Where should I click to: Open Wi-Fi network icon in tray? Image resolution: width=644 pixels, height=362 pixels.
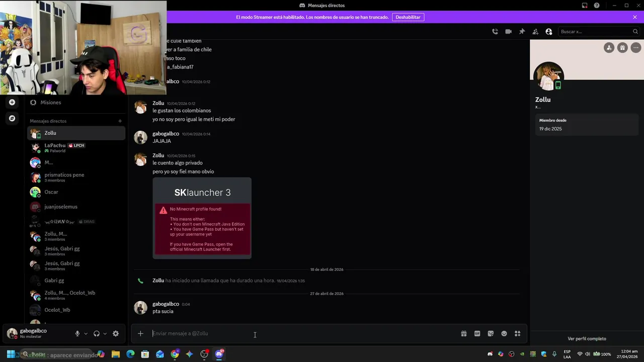pos(580,354)
